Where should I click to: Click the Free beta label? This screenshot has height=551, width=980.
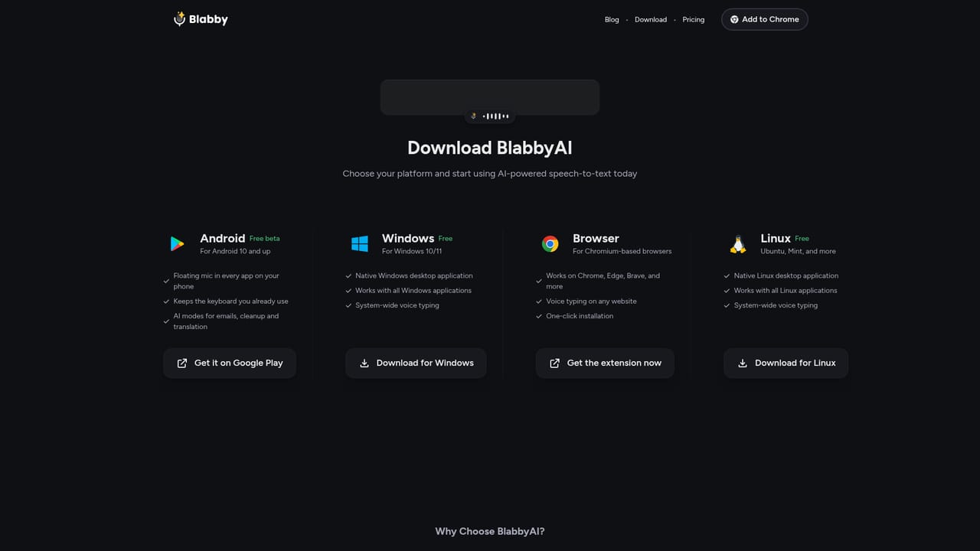(x=265, y=239)
